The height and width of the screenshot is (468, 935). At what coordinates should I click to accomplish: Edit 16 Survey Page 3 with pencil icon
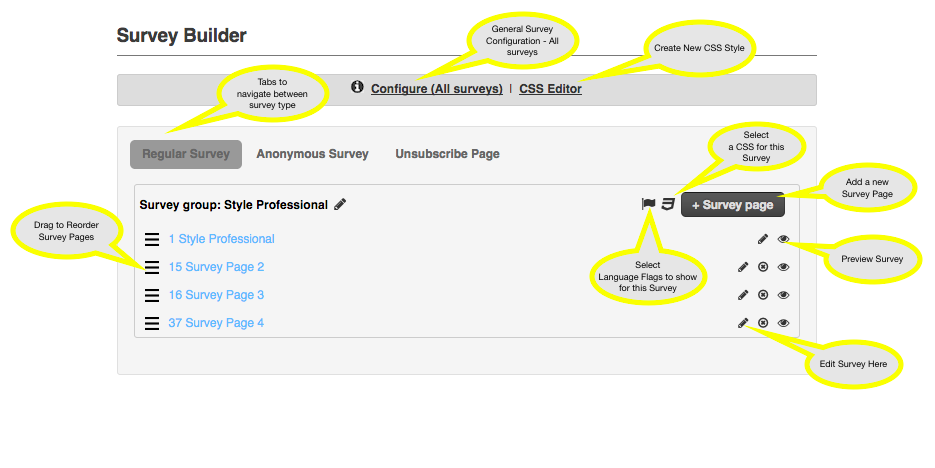click(x=743, y=295)
